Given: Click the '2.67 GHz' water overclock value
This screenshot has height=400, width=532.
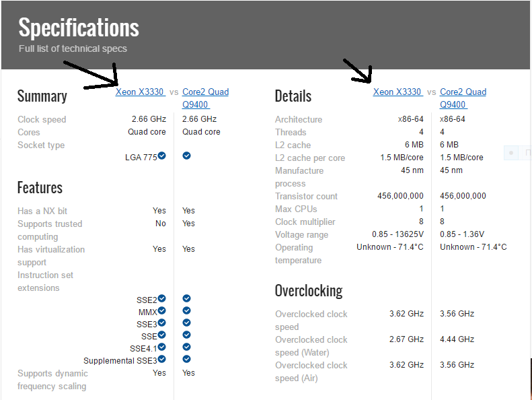Looking at the screenshot, I should (x=406, y=339).
